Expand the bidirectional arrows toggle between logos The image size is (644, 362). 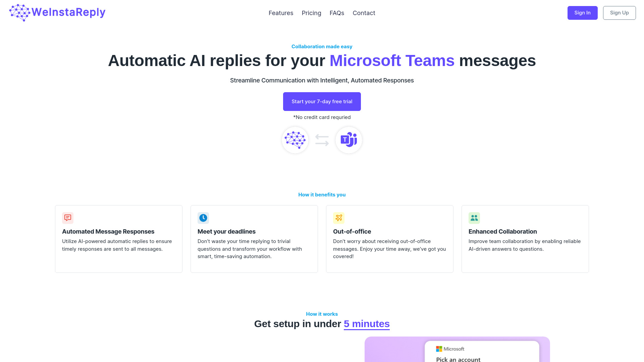[322, 140]
